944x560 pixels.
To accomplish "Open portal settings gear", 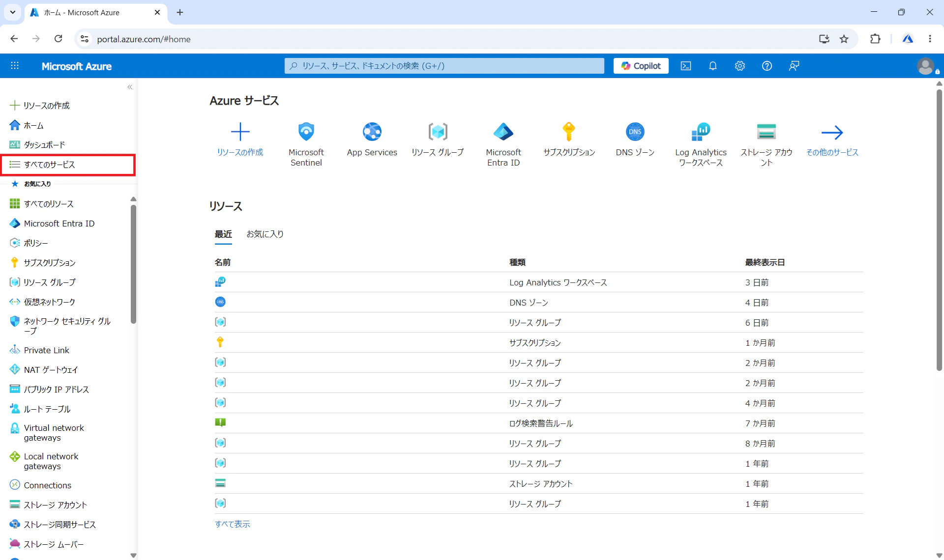I will (740, 66).
